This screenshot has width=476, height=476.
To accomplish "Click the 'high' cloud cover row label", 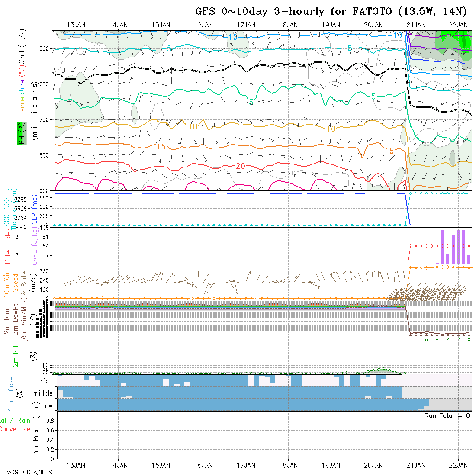I will pyautogui.click(x=46, y=381).
